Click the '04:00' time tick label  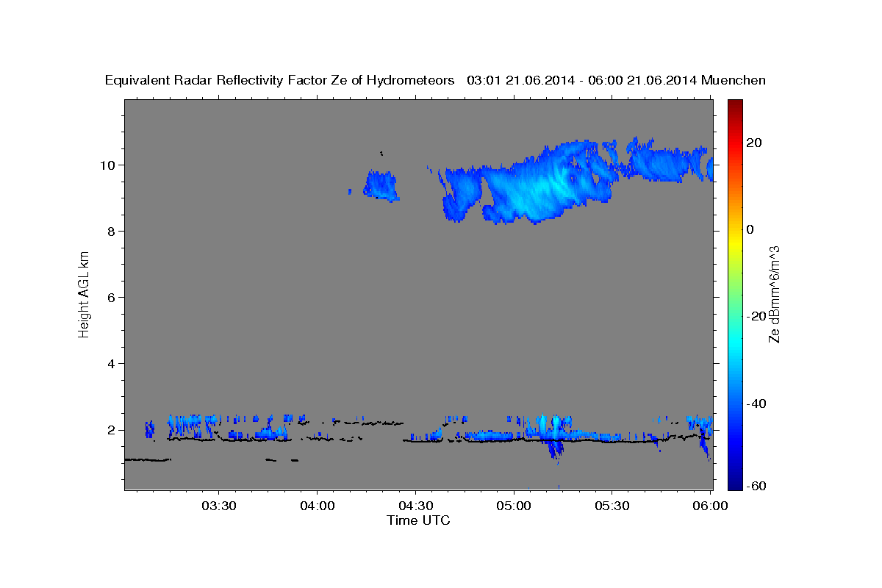(x=317, y=506)
